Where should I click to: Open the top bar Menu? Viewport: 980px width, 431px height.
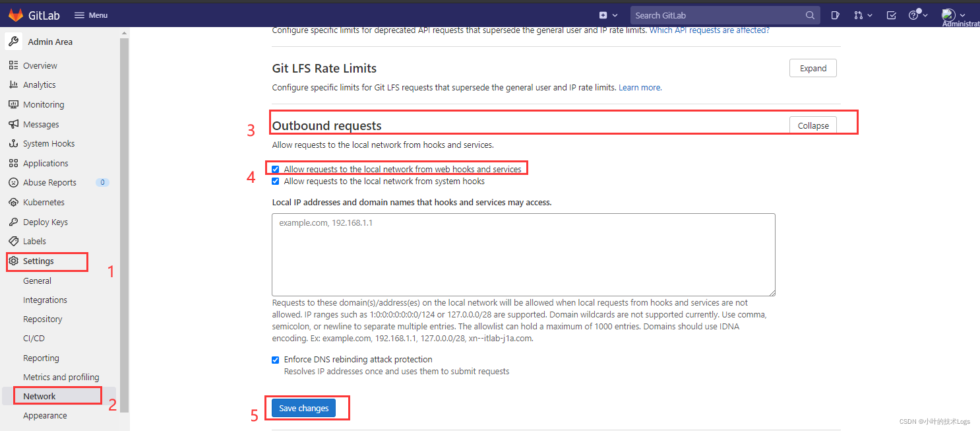pyautogui.click(x=91, y=15)
